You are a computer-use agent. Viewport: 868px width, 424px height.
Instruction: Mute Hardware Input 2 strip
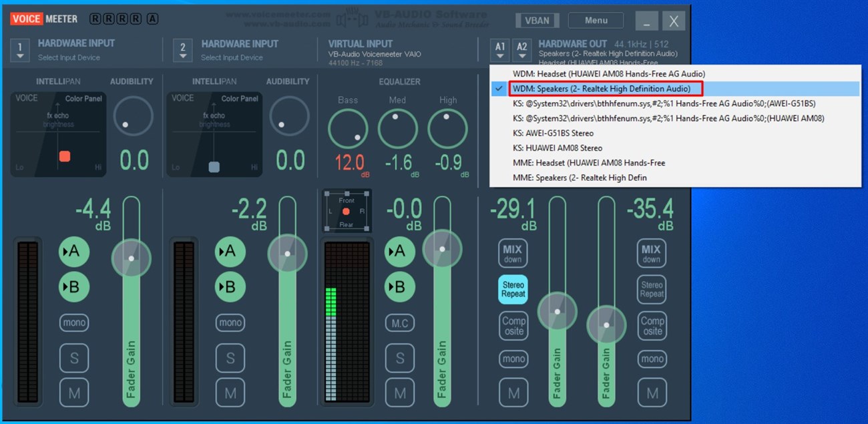tap(230, 393)
